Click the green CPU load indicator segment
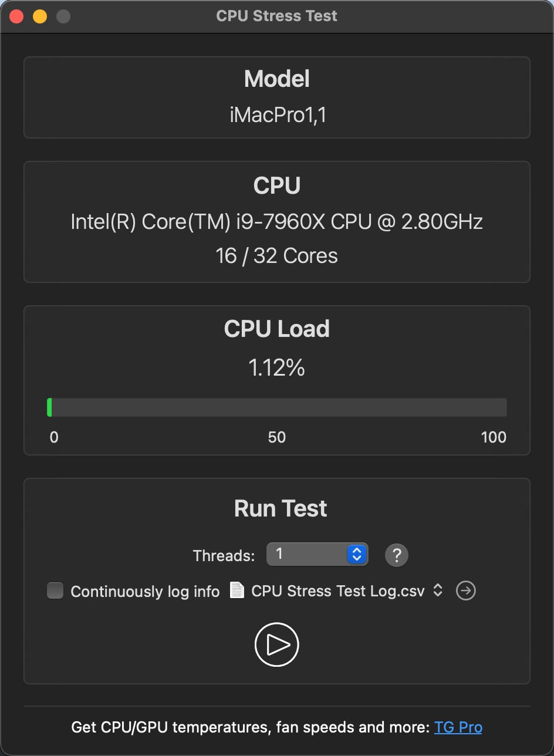Screen dimensions: 554x756 (x=50, y=407)
